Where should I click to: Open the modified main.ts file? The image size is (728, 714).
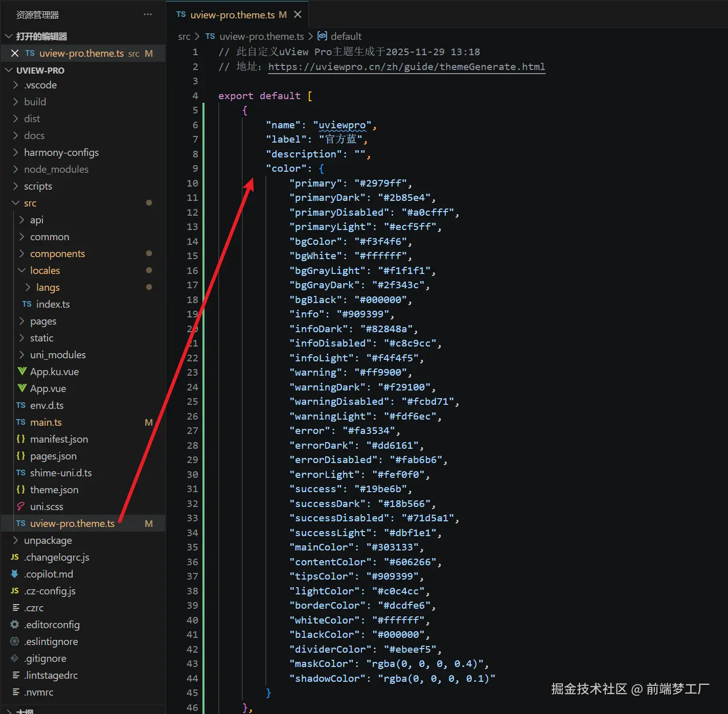tap(83, 422)
